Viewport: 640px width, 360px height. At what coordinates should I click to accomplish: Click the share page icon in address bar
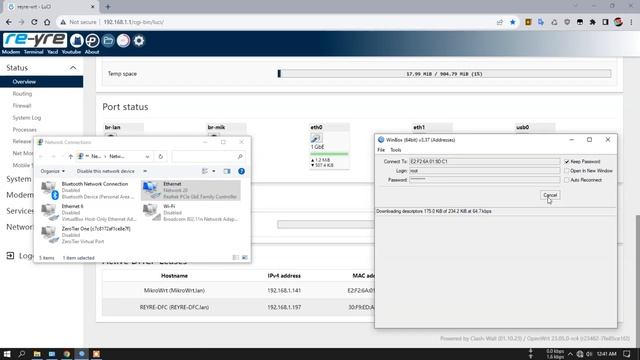500,22
